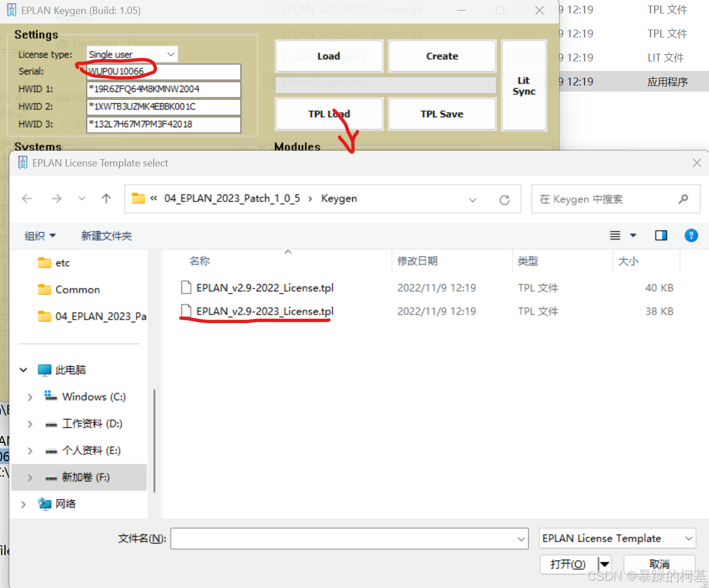Create new folder with 新建文件夹
709x588 pixels.
coord(107,236)
